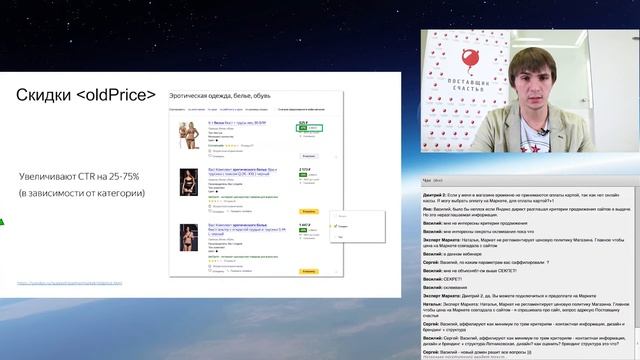Open the second product thumbnail in the slide listing
The image size is (640, 360).
[x=189, y=182]
